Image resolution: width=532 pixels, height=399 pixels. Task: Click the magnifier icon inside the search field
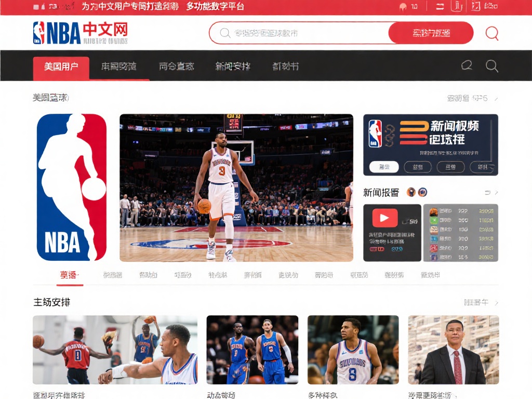pos(224,33)
